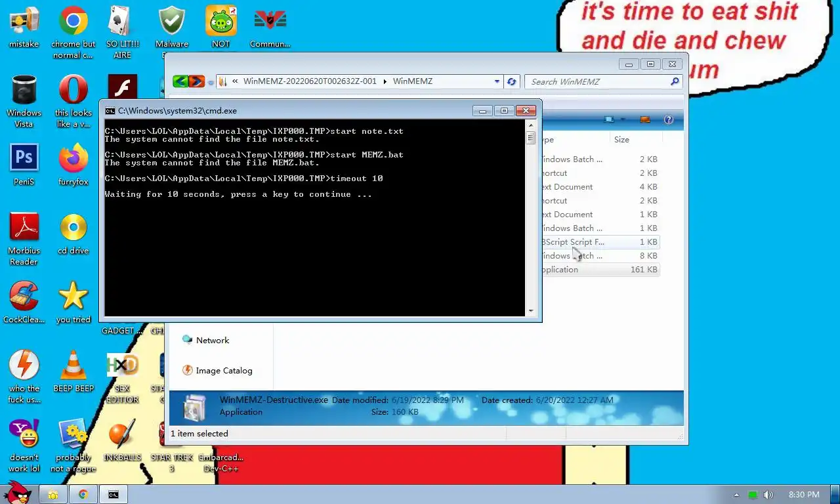This screenshot has width=840, height=504.
Task: Open the green pig 'NOT' desktop icon
Action: pyautogui.click(x=220, y=28)
